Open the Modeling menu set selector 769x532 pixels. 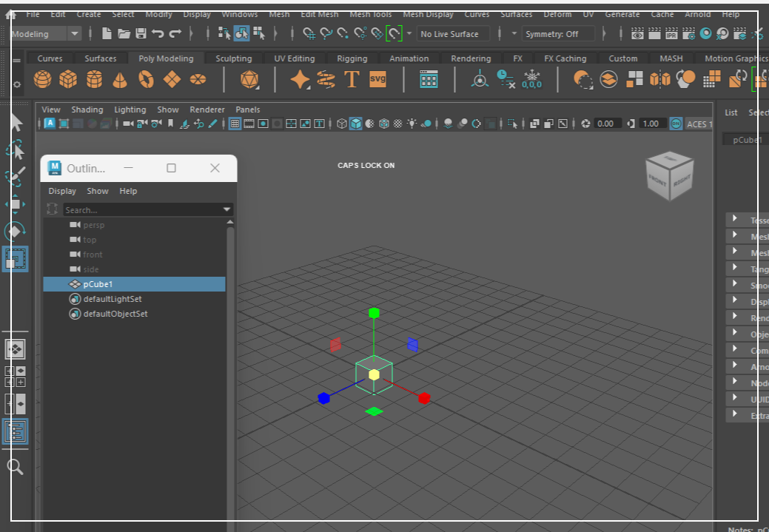44,33
